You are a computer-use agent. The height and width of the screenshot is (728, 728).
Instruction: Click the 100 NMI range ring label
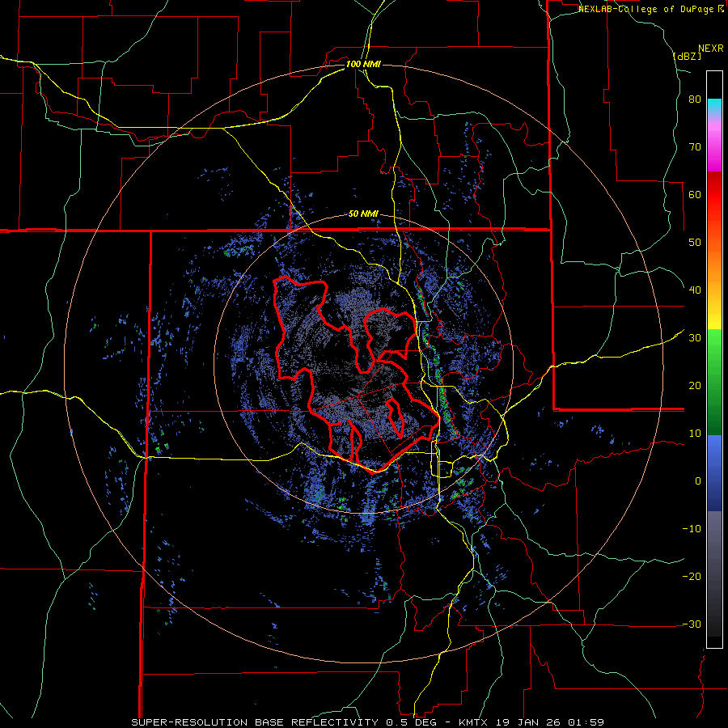pyautogui.click(x=363, y=64)
